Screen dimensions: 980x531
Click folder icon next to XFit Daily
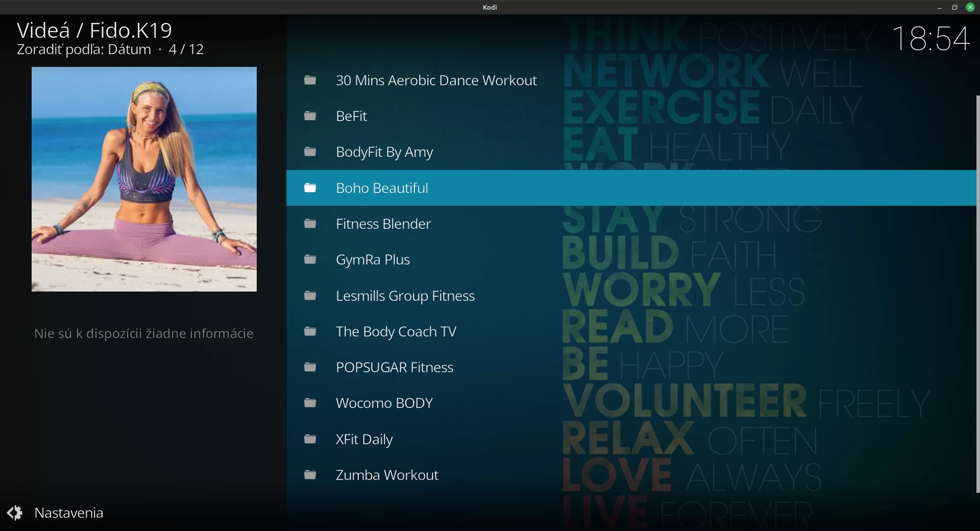pyautogui.click(x=310, y=439)
